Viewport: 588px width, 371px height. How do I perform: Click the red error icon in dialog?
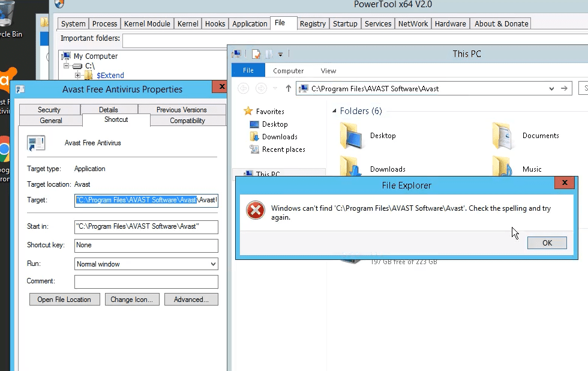pyautogui.click(x=256, y=210)
